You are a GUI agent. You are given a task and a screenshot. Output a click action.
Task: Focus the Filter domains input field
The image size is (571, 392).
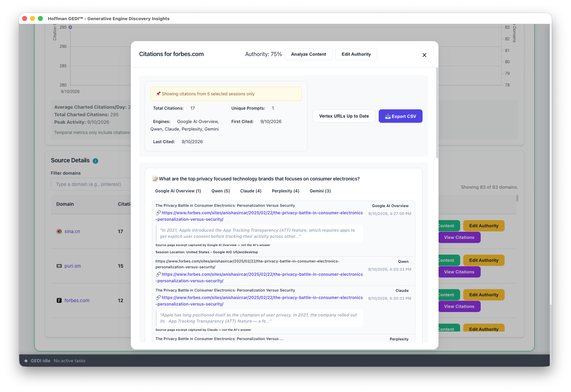[91, 184]
